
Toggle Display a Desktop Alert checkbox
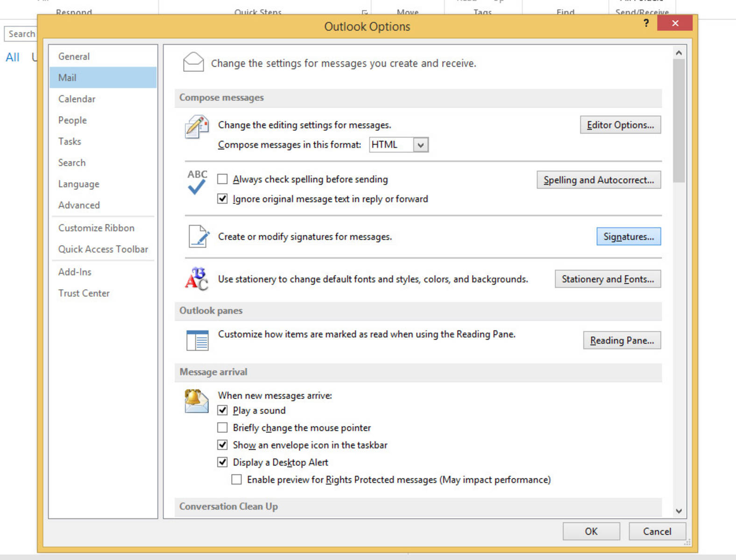pyautogui.click(x=223, y=462)
